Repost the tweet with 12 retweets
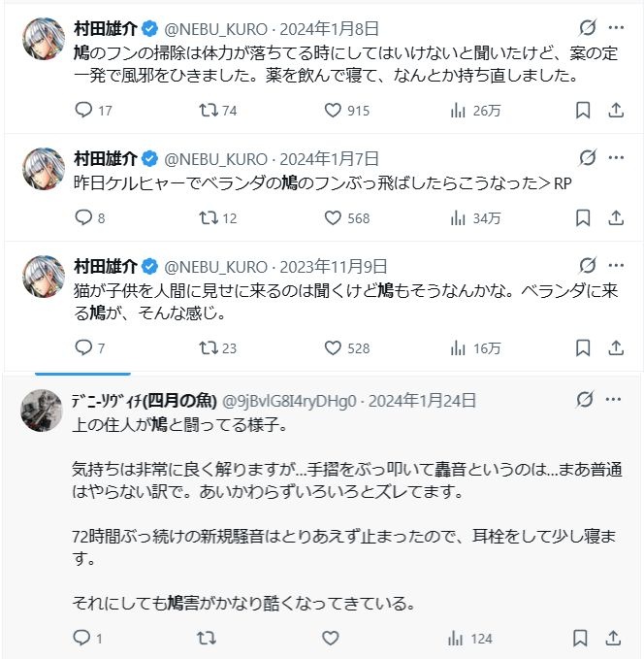 click(x=217, y=218)
